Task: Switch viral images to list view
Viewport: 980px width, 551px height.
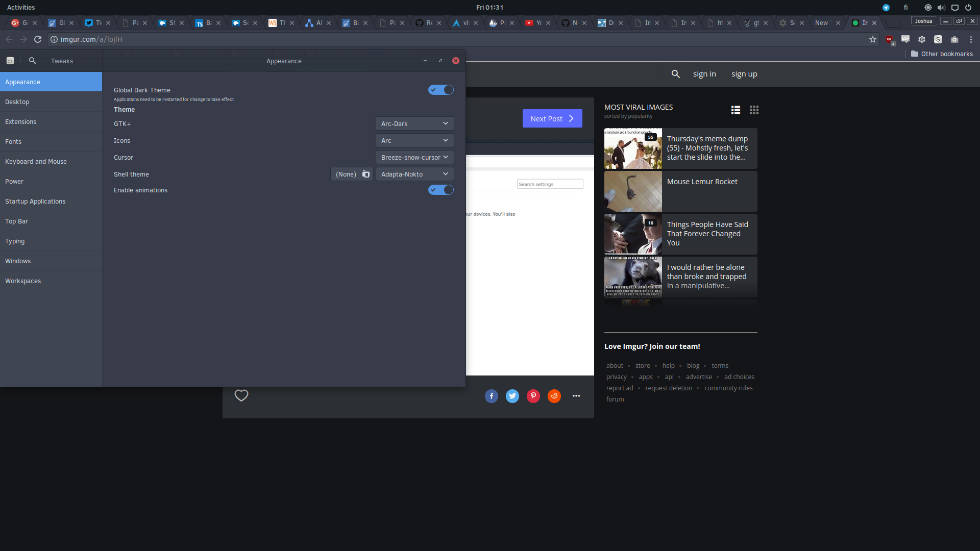Action: coord(736,110)
